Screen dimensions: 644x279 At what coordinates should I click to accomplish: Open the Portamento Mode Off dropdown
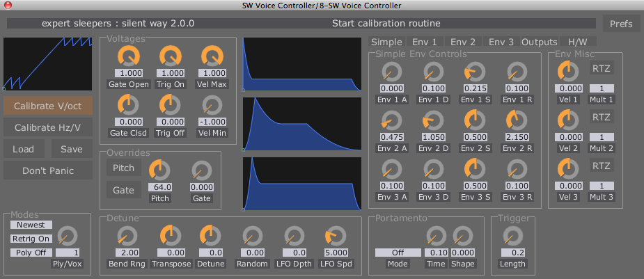click(x=398, y=253)
